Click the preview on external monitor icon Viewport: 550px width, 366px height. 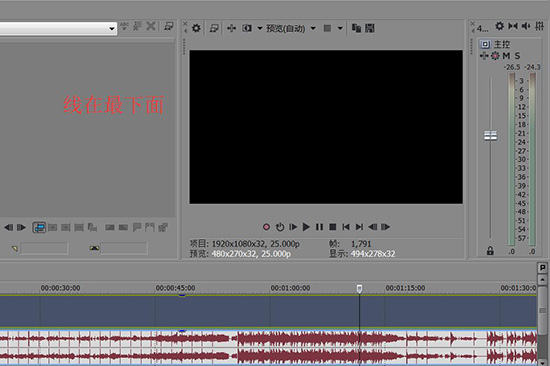click(x=214, y=28)
